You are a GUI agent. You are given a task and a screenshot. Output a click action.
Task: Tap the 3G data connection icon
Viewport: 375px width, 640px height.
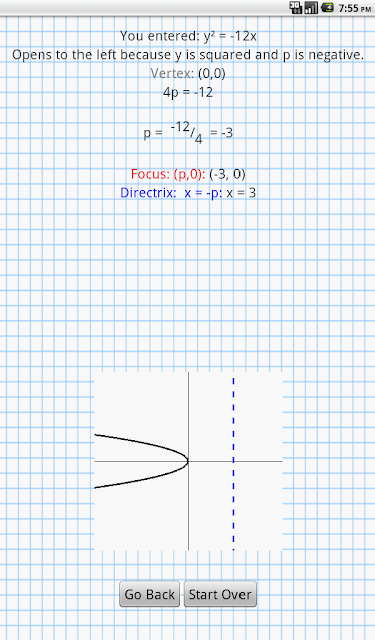296,7
